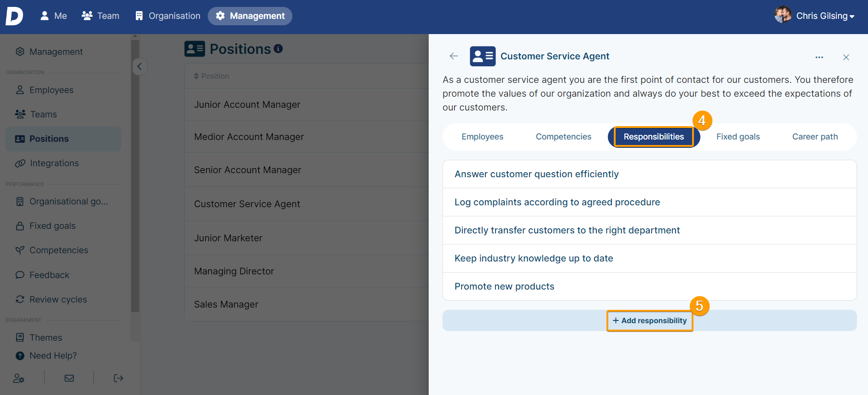Select Positions in sidebar
The height and width of the screenshot is (395, 868).
click(x=63, y=139)
